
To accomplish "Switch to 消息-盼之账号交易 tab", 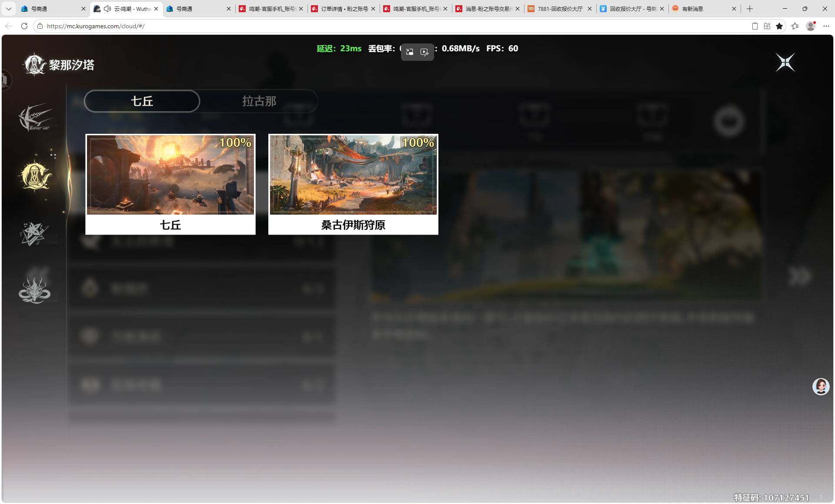I will [x=488, y=9].
